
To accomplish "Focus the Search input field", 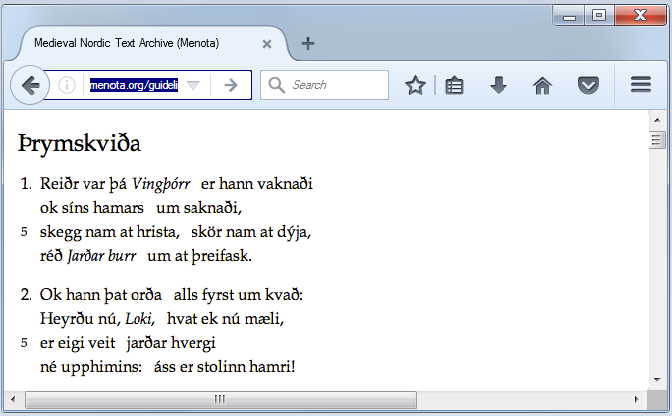I will coord(335,86).
